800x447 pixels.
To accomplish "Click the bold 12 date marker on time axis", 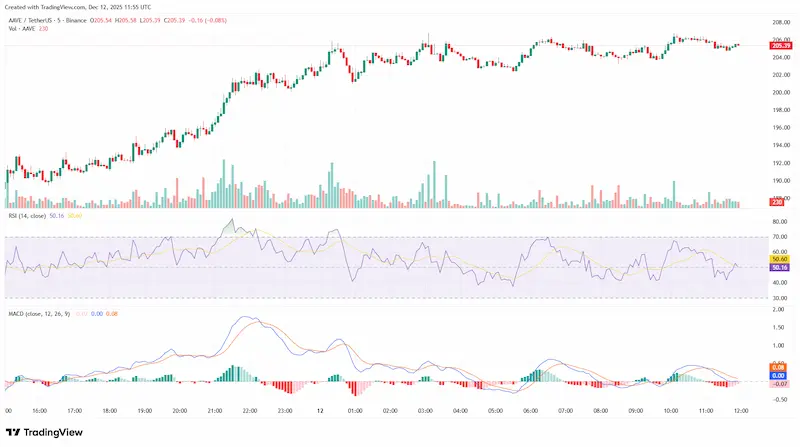I will point(319,410).
